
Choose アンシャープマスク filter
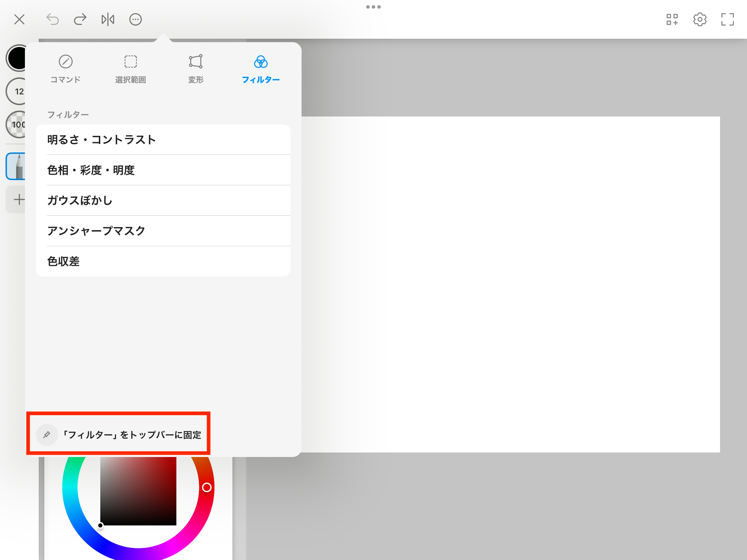[163, 231]
